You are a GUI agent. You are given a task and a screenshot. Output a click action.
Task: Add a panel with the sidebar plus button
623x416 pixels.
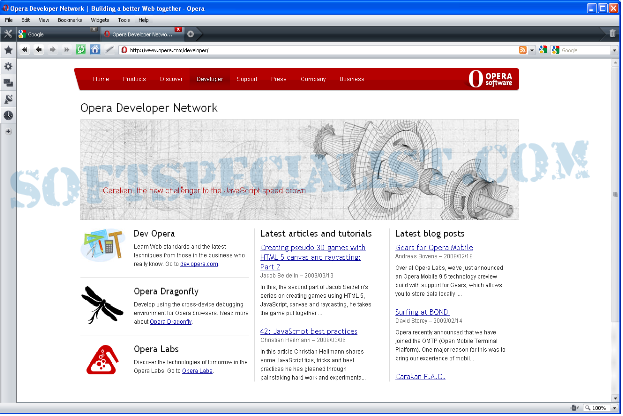(8, 131)
